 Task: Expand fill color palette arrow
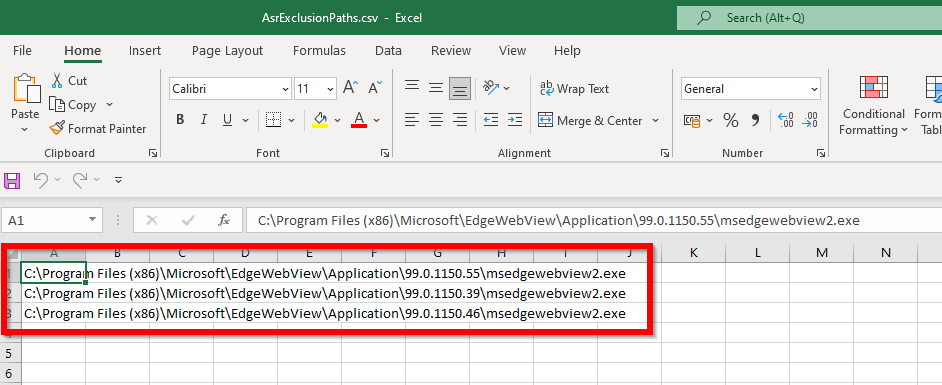(x=337, y=120)
